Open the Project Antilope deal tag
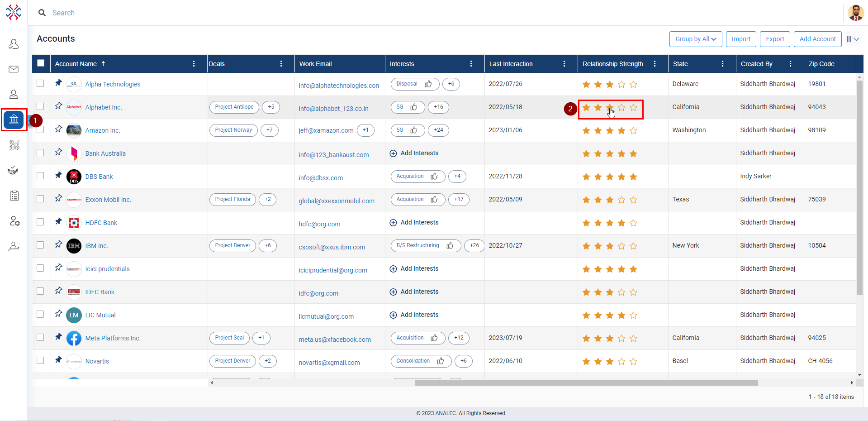This screenshot has width=868, height=421. point(234,107)
